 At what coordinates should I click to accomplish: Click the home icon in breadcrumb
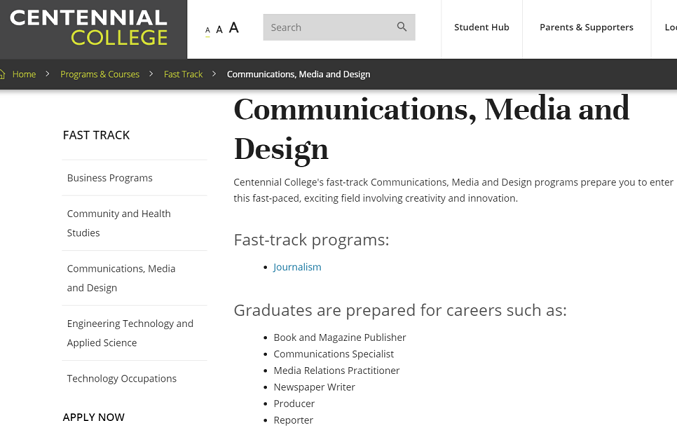(x=2, y=74)
